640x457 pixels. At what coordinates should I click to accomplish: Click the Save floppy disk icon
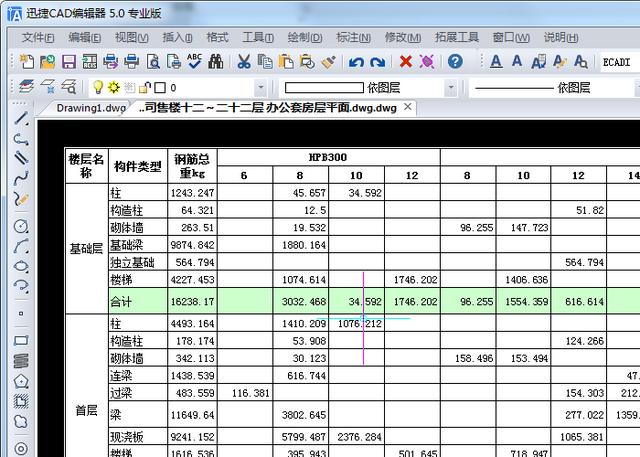click(68, 62)
